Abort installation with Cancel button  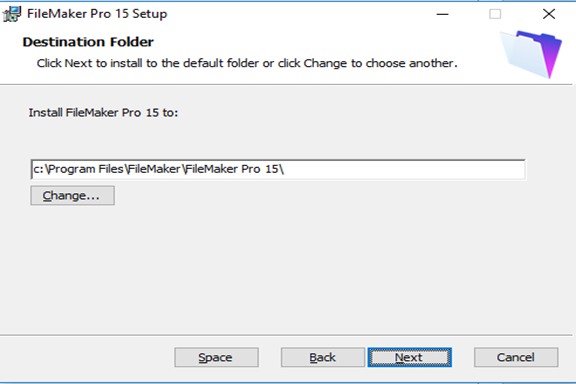point(516,357)
